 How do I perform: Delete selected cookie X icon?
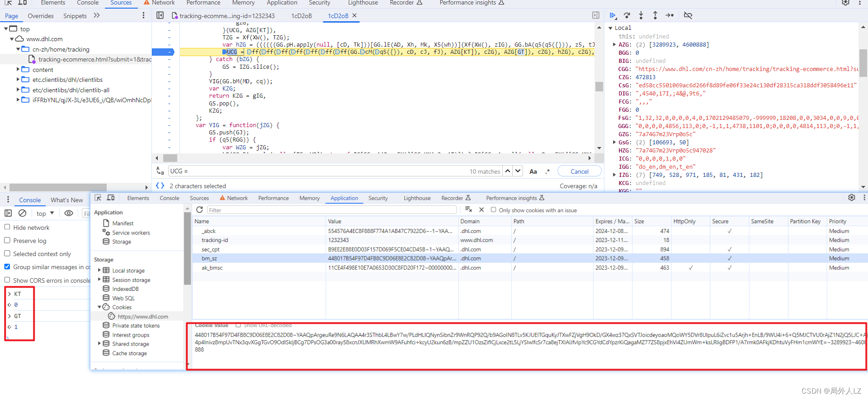481,209
